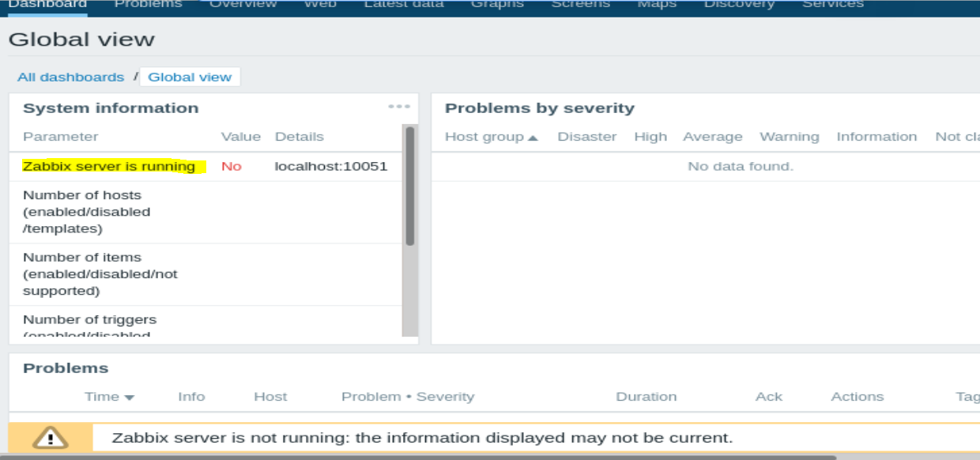Click the 'Details' column header

300,137
